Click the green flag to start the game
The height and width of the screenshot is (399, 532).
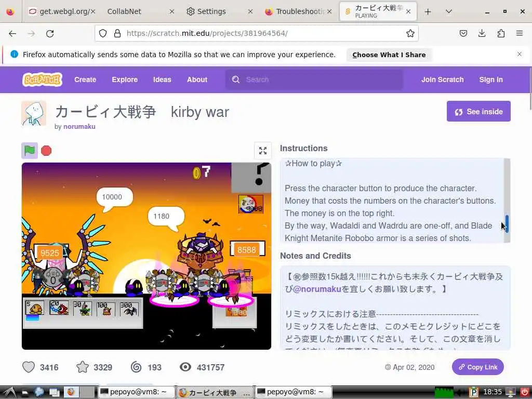pyautogui.click(x=30, y=150)
